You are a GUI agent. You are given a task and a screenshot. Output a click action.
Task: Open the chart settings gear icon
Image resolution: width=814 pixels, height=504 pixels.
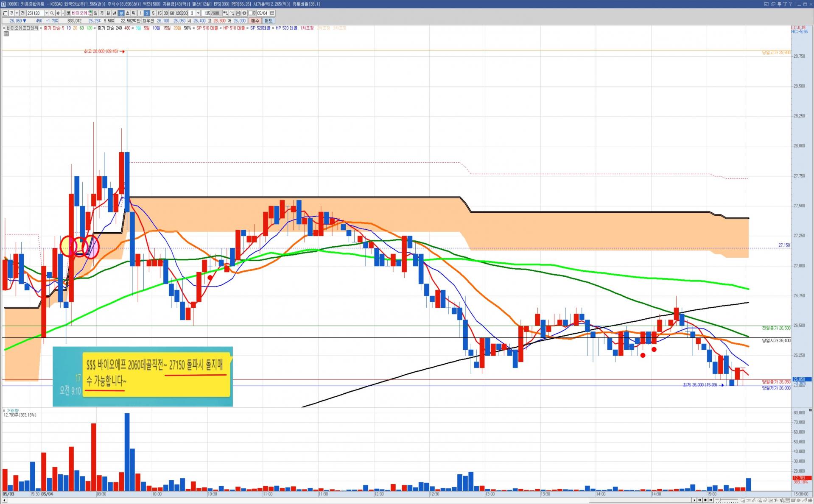coord(244,13)
